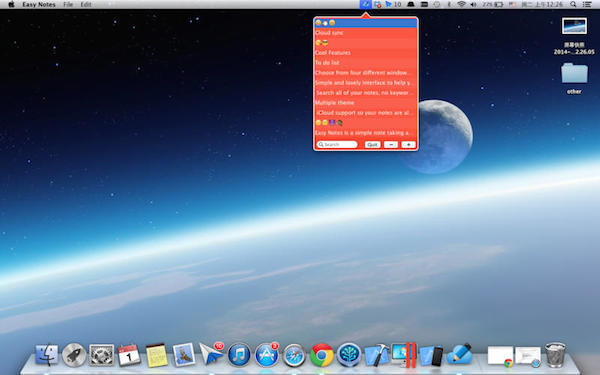600x375 pixels.
Task: Click the Search field in notes popup
Action: (x=337, y=145)
